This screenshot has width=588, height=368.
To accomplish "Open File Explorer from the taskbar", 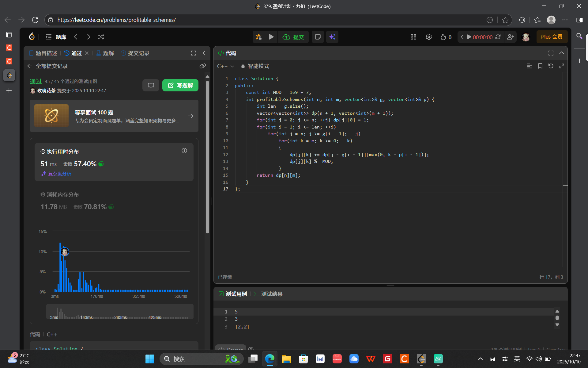I will coord(286,359).
